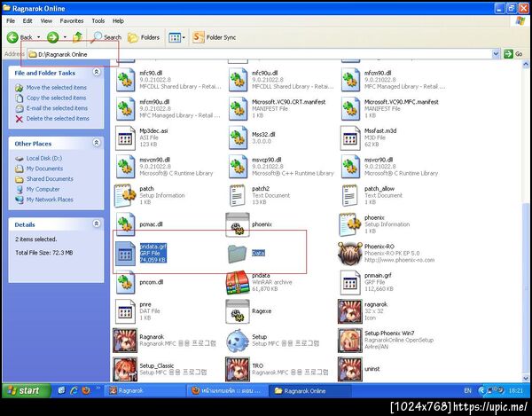
Task: Click E-mail the selected items link
Action: click(57, 108)
